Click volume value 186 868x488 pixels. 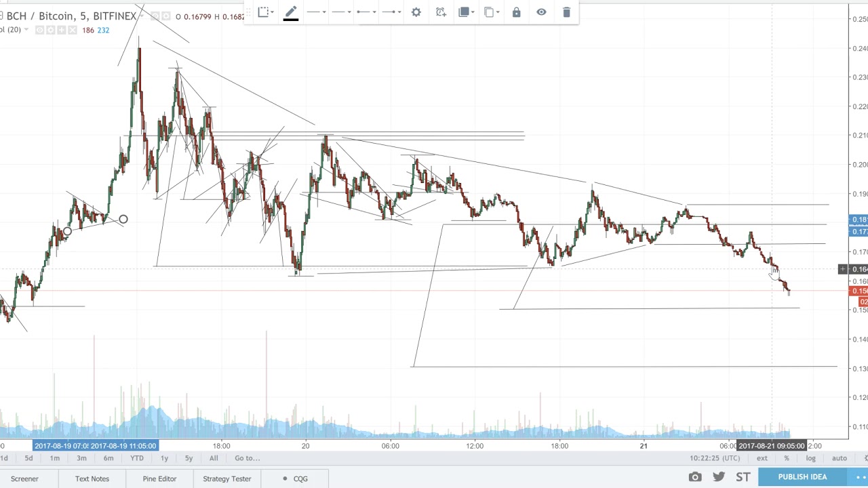click(88, 30)
